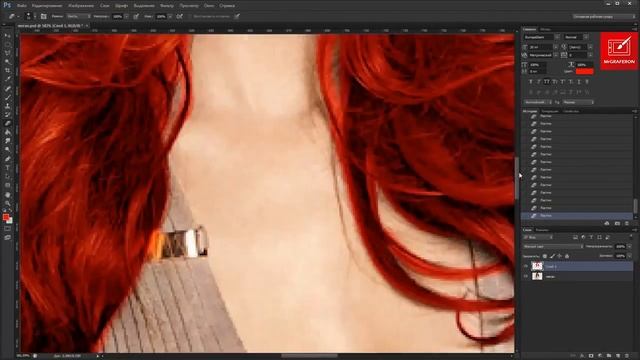The image size is (640, 360).
Task: Open the font size dropdown
Action: [x=556, y=47]
